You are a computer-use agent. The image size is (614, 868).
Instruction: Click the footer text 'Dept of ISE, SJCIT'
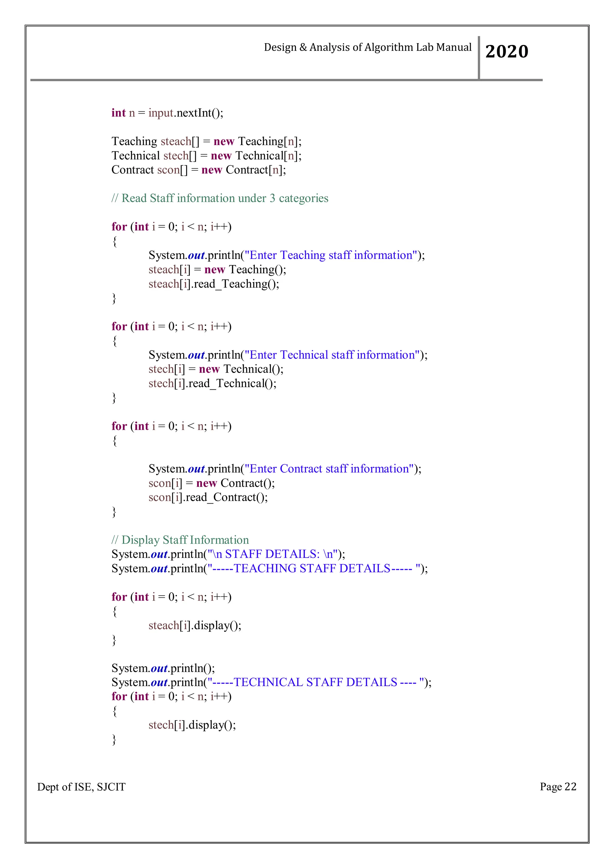[81, 787]
